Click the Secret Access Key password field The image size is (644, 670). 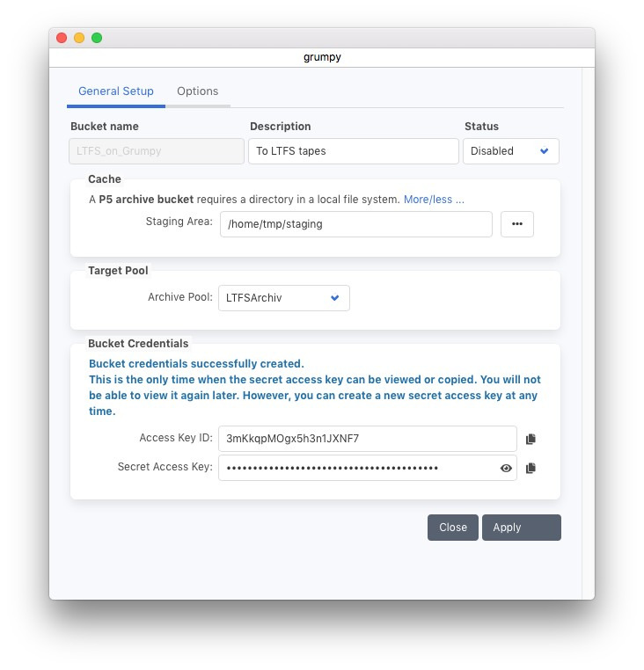pos(356,469)
